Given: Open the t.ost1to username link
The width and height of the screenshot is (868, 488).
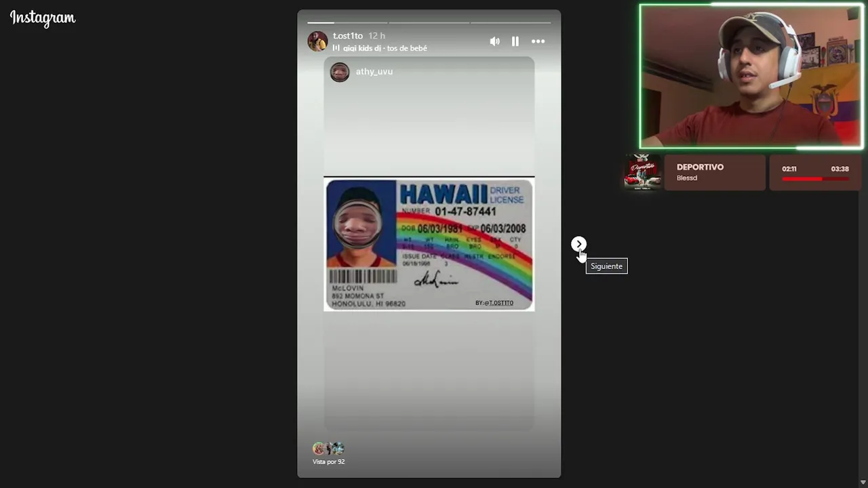Looking at the screenshot, I should pos(348,36).
